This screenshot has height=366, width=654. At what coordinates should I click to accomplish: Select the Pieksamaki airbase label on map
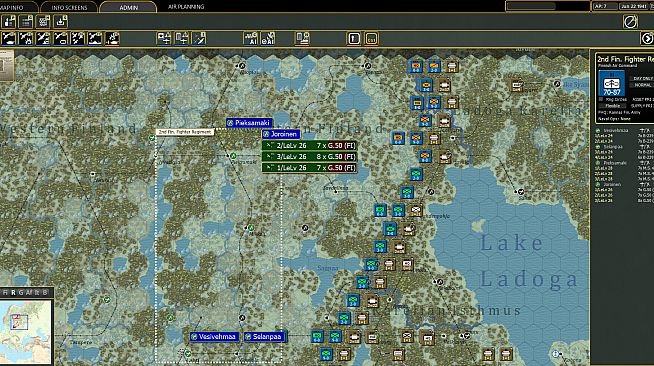(249, 123)
